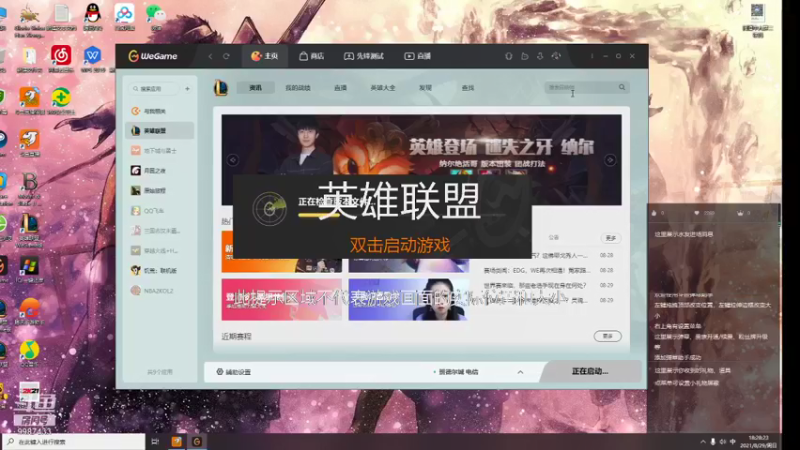Open the 先锋测试 tab

pos(364,56)
